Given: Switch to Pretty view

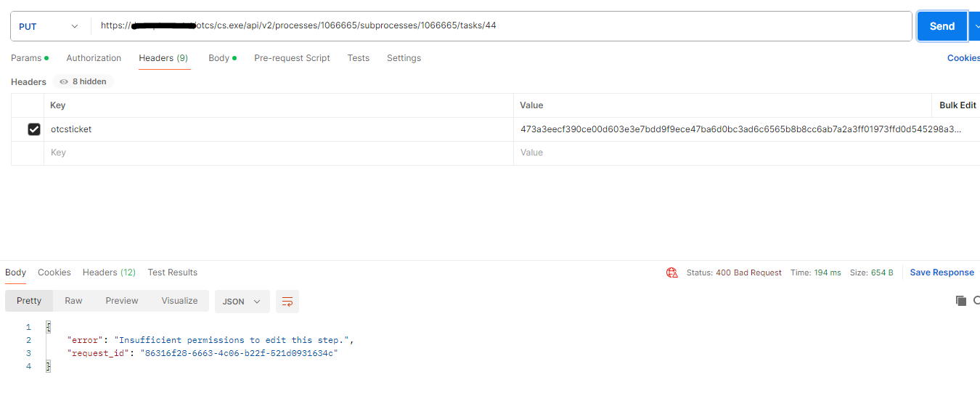Looking at the screenshot, I should click(x=29, y=301).
